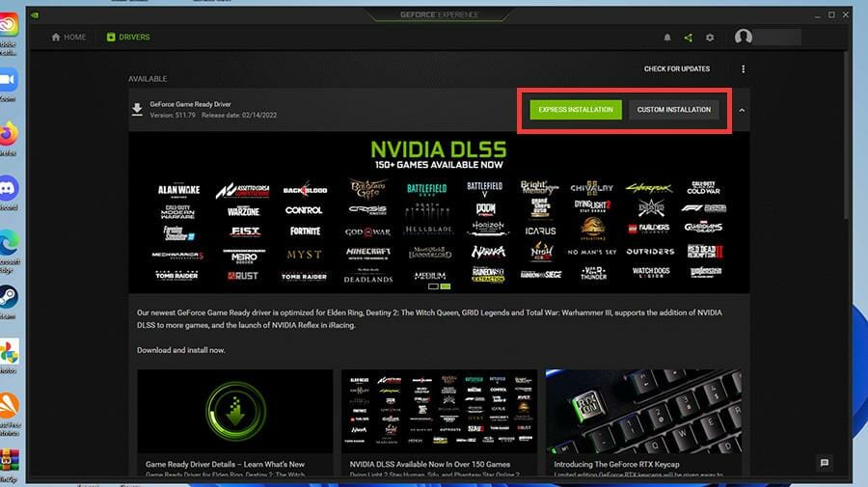This screenshot has height=487, width=868.
Task: Open Avast icon in desktop sidebar
Action: coord(9,406)
